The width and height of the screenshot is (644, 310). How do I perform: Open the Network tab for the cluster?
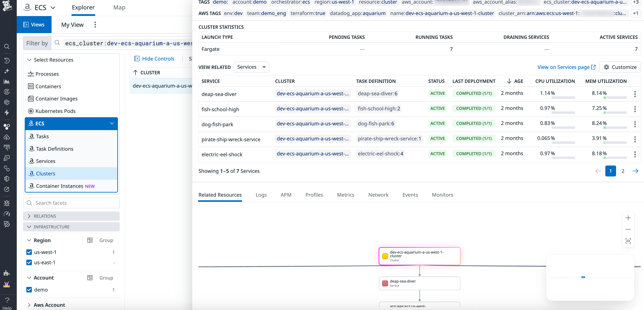tap(378, 195)
